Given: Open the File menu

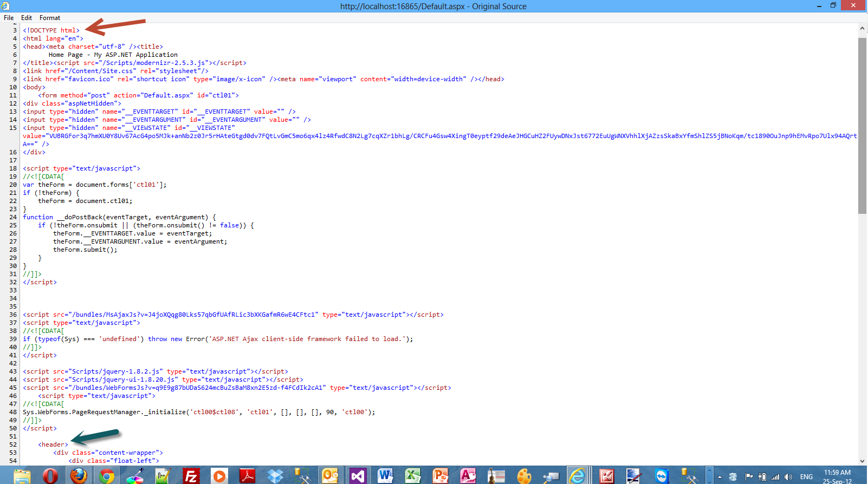Looking at the screenshot, I should click(9, 18).
